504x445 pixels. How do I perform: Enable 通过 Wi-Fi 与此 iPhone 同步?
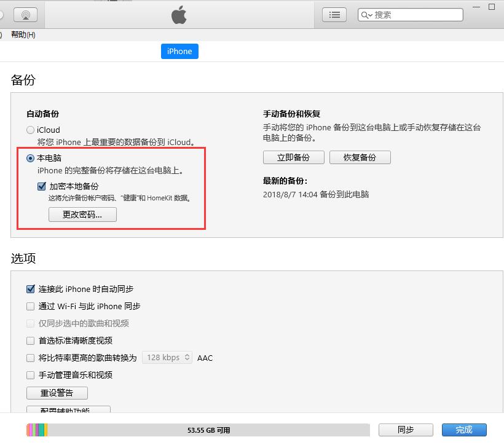(x=30, y=306)
